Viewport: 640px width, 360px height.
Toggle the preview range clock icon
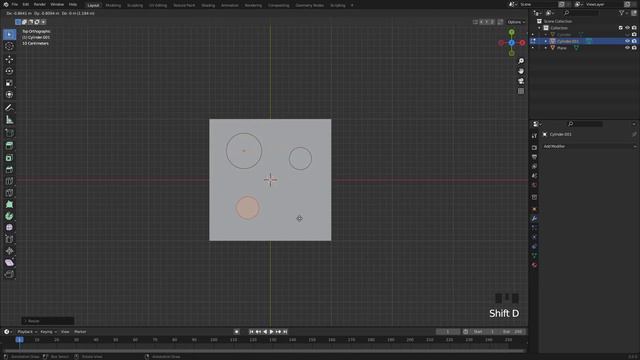pyautogui.click(x=466, y=332)
